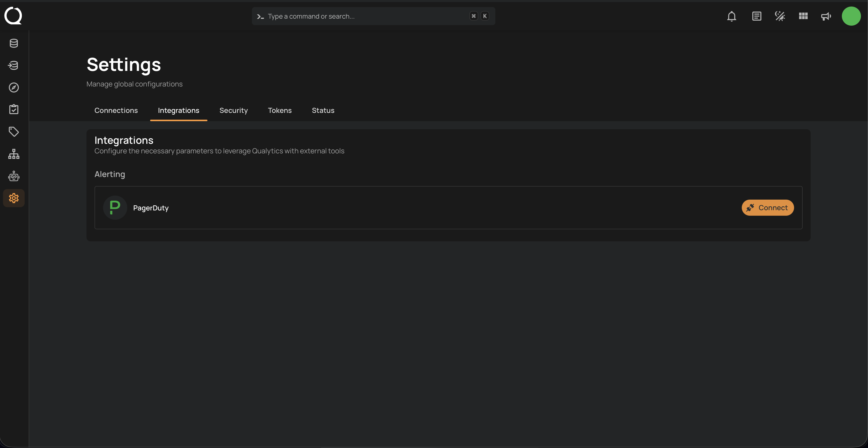The image size is (868, 448).
Task: Click the green user avatar
Action: (x=851, y=16)
